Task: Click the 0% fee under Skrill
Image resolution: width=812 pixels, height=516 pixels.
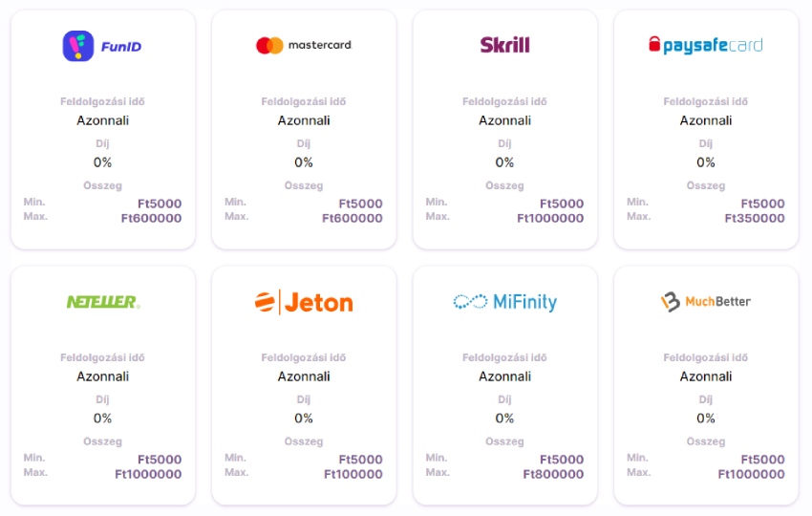Action: (504, 162)
